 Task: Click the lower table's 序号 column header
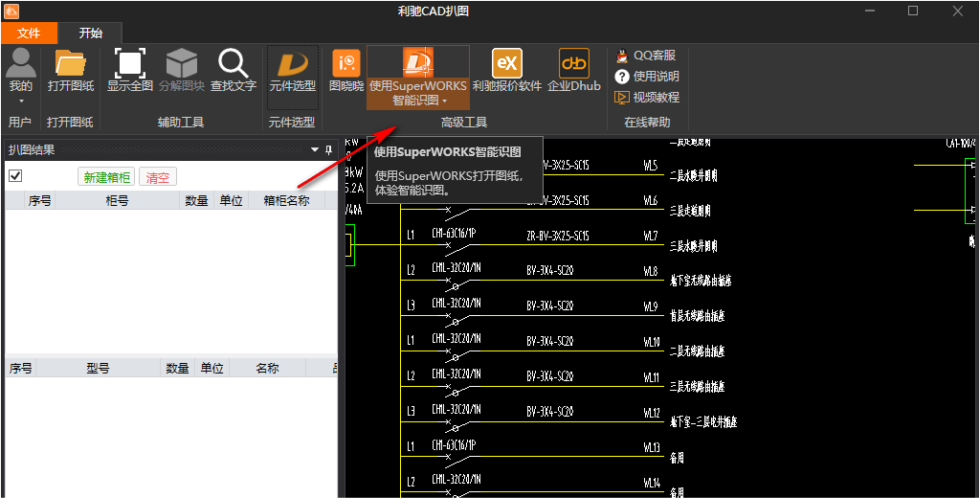20,369
